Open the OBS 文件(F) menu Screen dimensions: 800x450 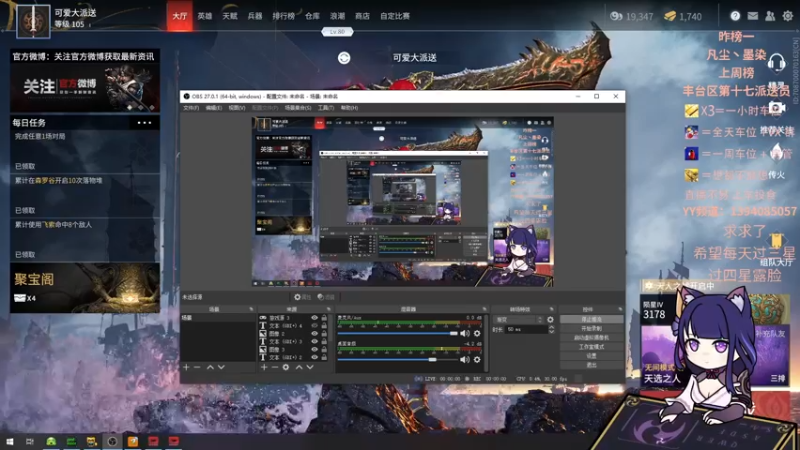[x=191, y=108]
